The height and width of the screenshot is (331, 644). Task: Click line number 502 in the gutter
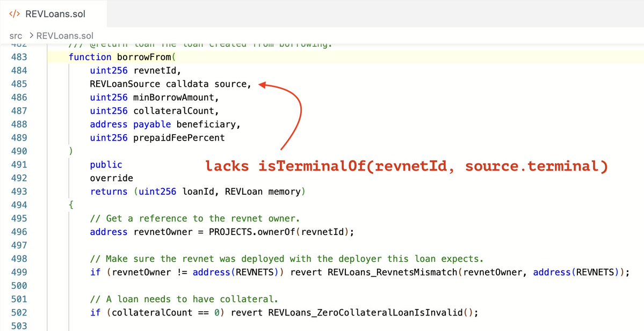(20, 313)
